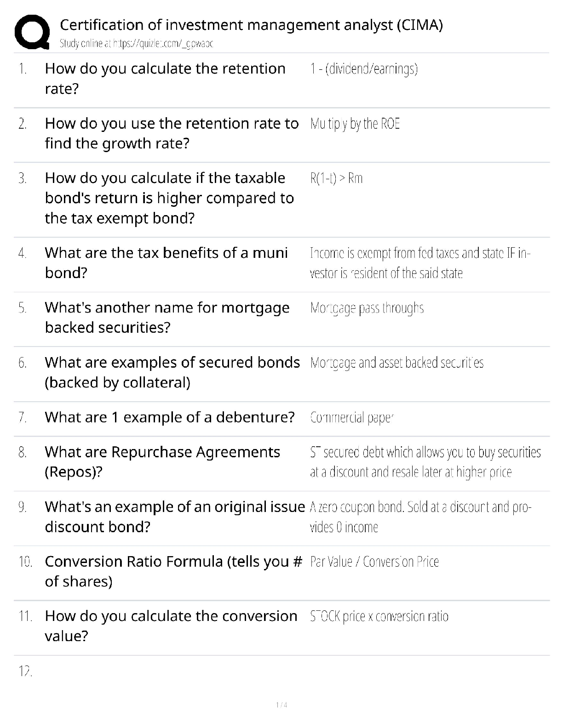Select the Conversion Ratio Formula question
Viewport: 563px width, 728px height.
pyautogui.click(x=173, y=571)
